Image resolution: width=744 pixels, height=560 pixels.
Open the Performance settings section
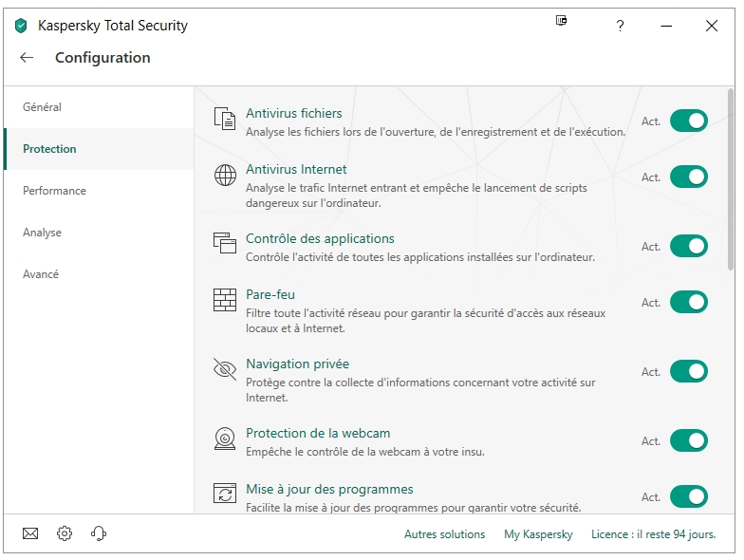coord(54,191)
